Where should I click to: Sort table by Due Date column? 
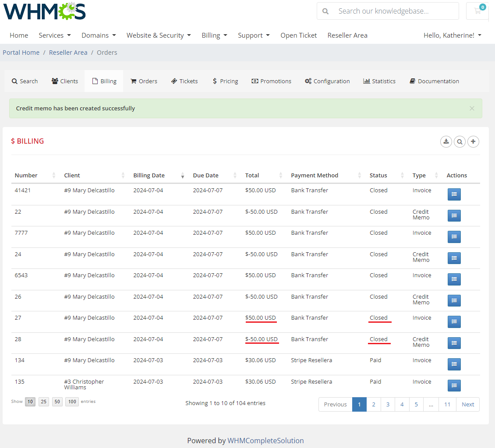[x=215, y=176]
